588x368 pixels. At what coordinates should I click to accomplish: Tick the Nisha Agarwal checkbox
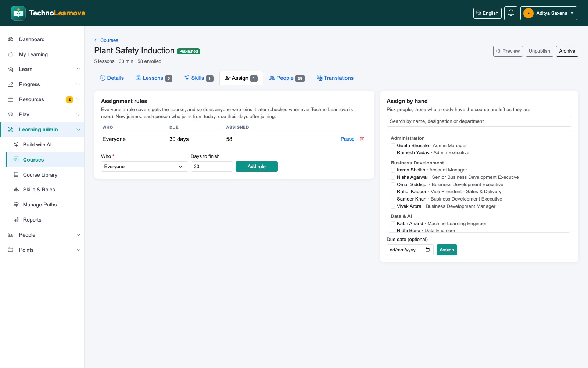(393, 177)
